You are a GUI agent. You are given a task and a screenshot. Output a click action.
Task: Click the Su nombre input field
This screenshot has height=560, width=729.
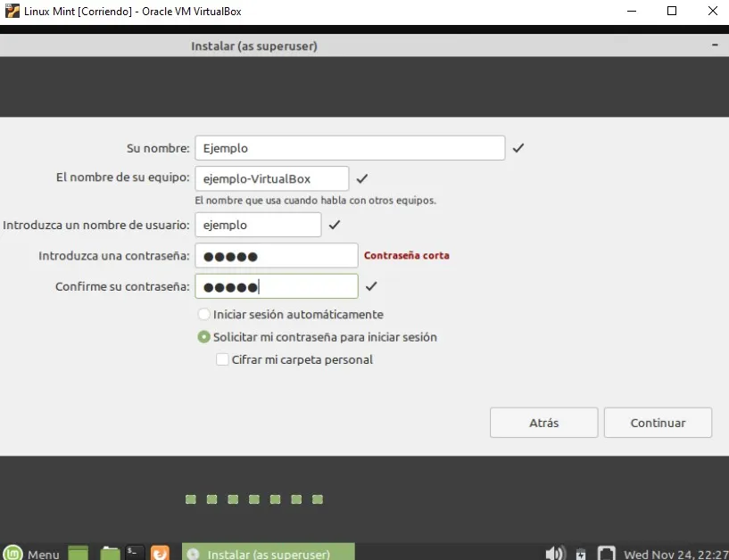[x=348, y=148]
